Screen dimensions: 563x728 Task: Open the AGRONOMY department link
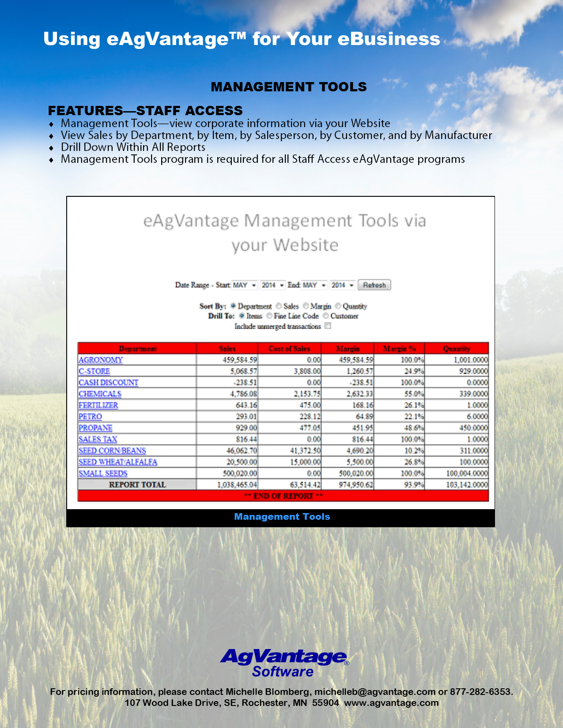101,360
